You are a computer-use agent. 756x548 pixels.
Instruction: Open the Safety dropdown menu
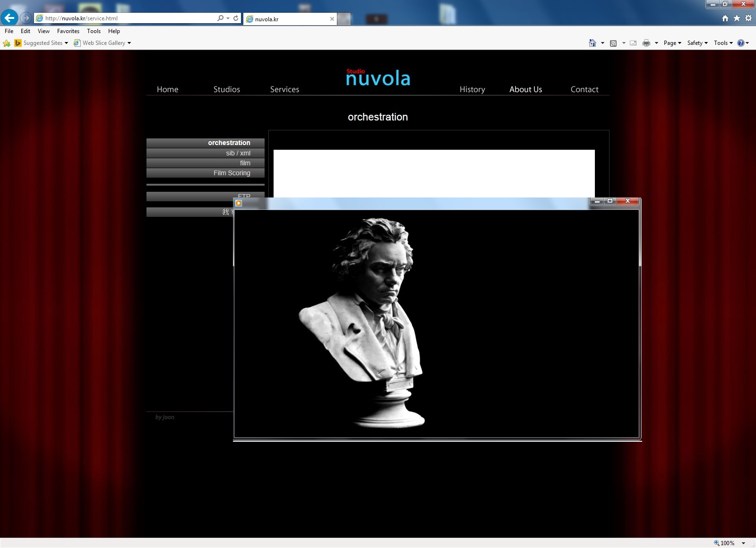pos(697,43)
